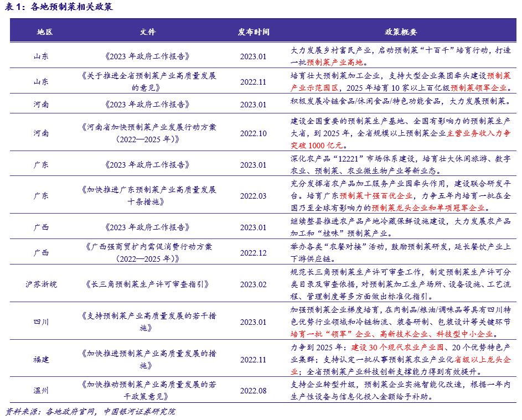Click the summary mentioning “桂味”预制菜产业
522x420 pixels.
click(x=400, y=227)
